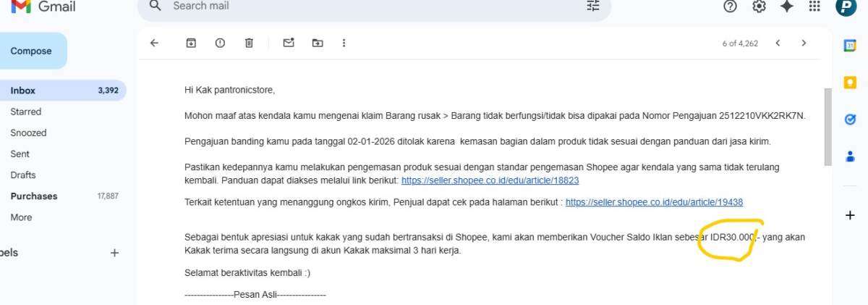Expand the More item in left sidebar
This screenshot has height=305, width=868.
tap(21, 217)
